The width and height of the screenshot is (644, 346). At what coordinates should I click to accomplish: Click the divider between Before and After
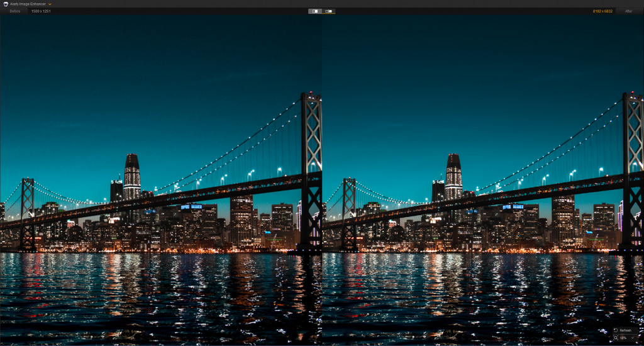point(322,176)
